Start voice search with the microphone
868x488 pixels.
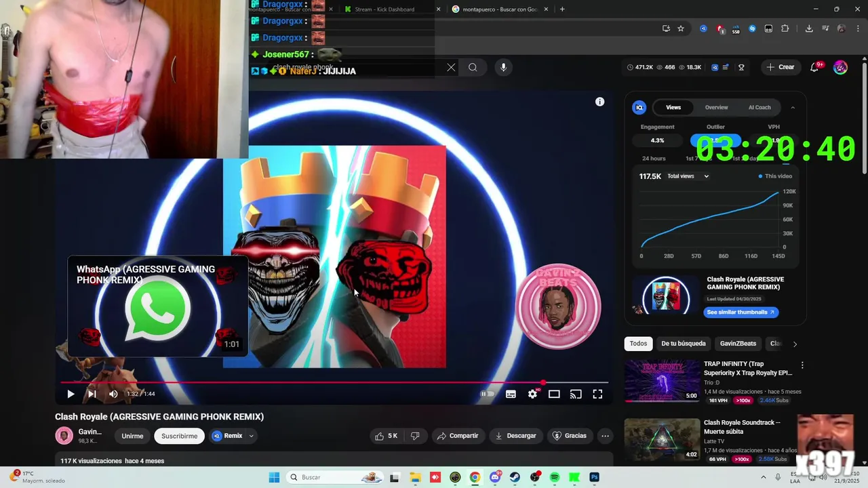503,67
